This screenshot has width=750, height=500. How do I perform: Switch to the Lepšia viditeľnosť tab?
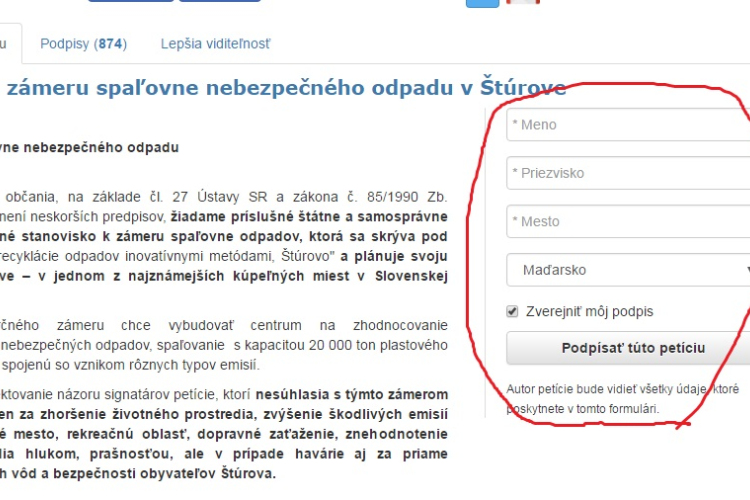coord(215,44)
